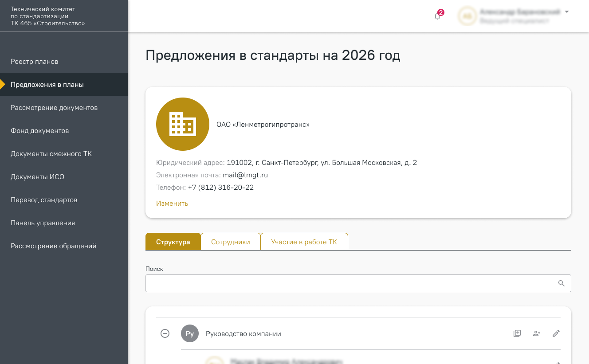Screen dimensions: 589x364
Task: Click the gold organization building avatar
Action: click(183, 124)
